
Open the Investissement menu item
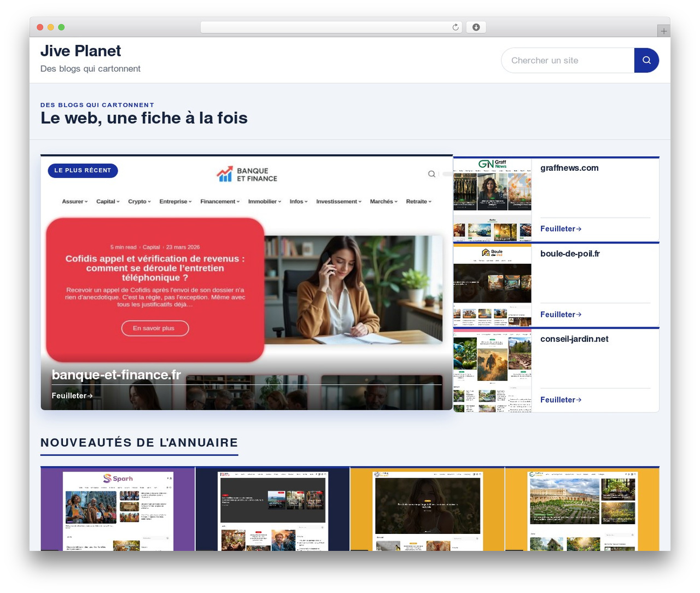[x=339, y=201]
